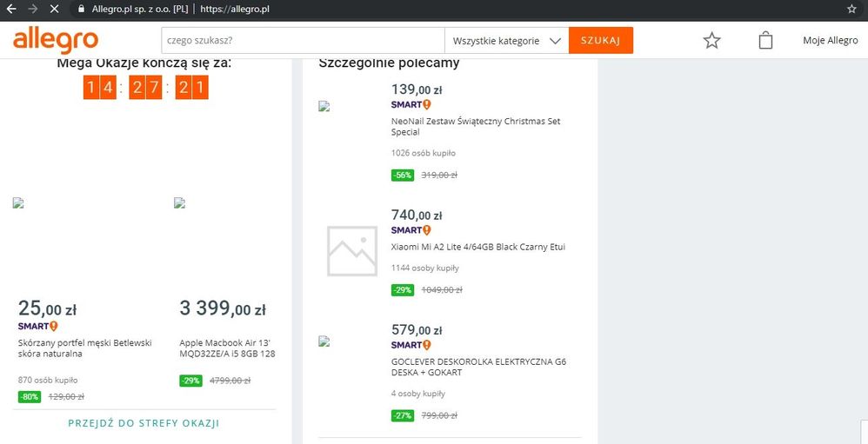Open Xiaomi Mi A2 Lite 4/64GB listing
Viewport: 868px width, 444px height.
click(477, 247)
